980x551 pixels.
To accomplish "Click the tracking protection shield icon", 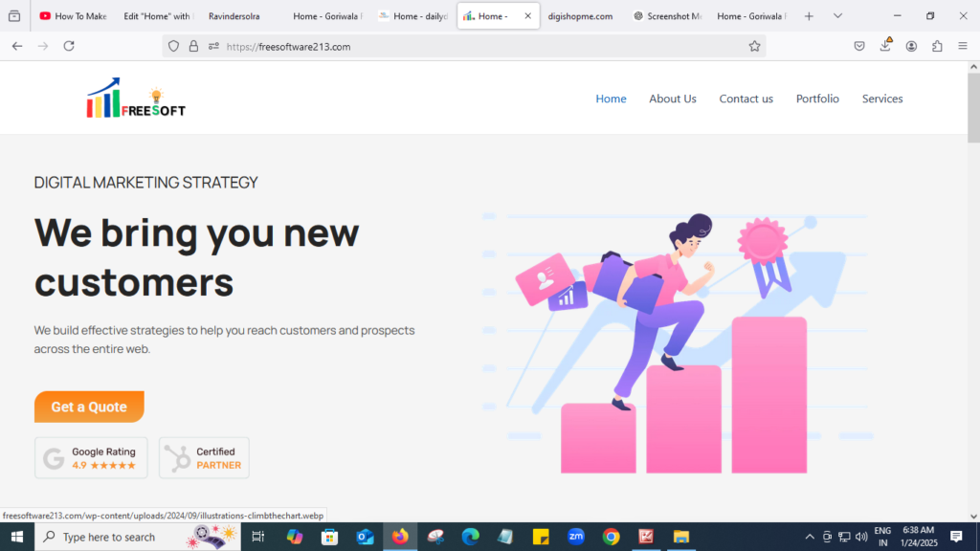I will (x=173, y=46).
